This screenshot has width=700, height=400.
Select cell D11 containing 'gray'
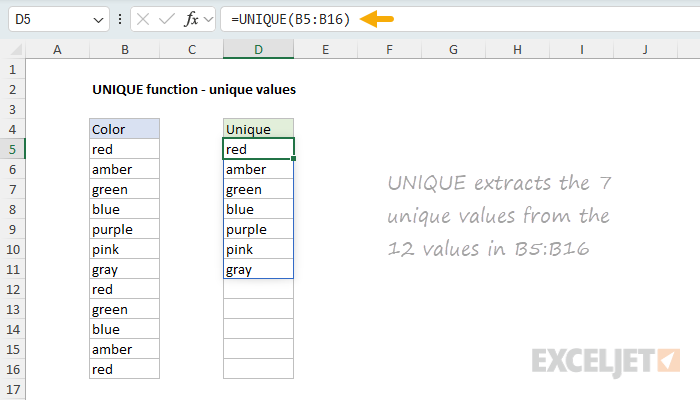[258, 269]
